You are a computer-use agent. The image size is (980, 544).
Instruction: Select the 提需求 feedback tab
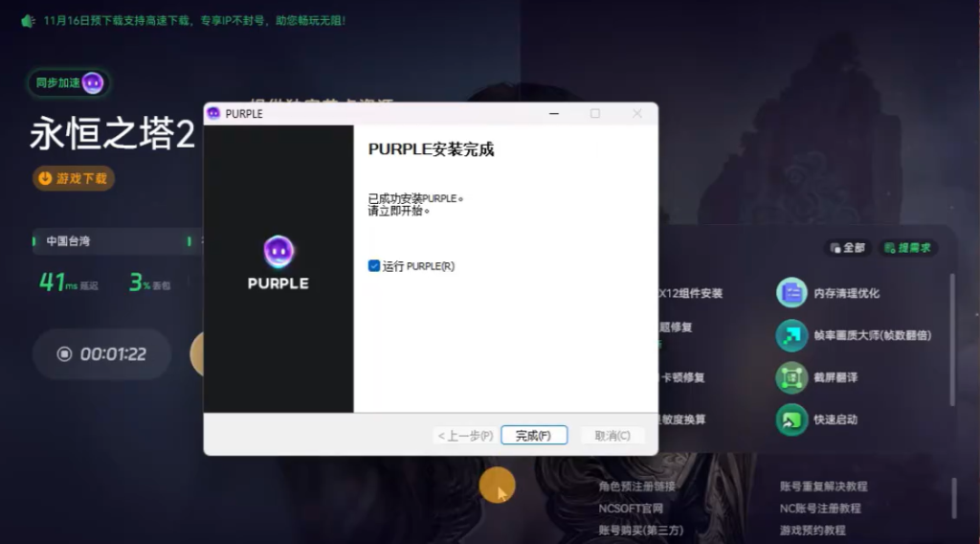(907, 248)
